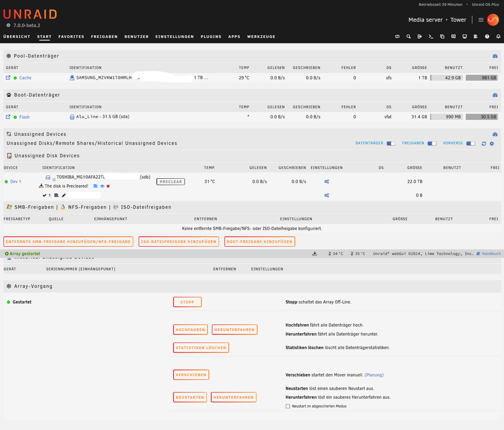Click Herunterfahren next to Neustarten
This screenshot has width=504, height=430.
pos(234,397)
